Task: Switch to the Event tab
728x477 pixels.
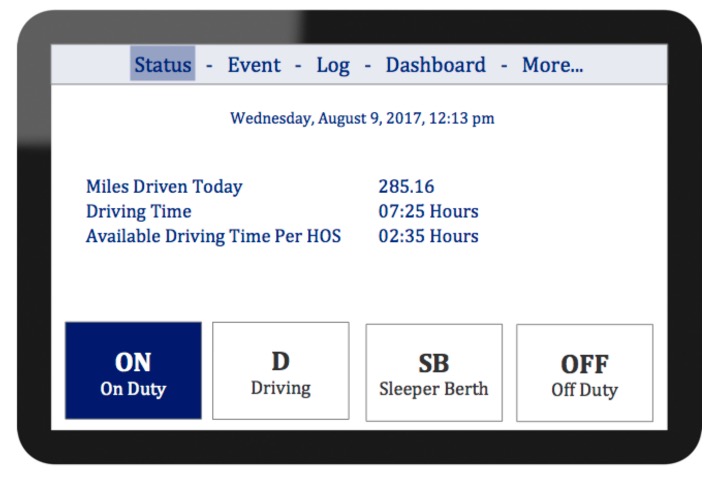Action: click(254, 65)
